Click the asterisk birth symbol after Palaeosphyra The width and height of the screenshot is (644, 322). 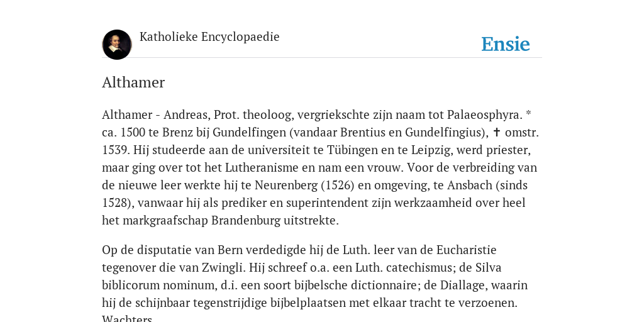(528, 113)
